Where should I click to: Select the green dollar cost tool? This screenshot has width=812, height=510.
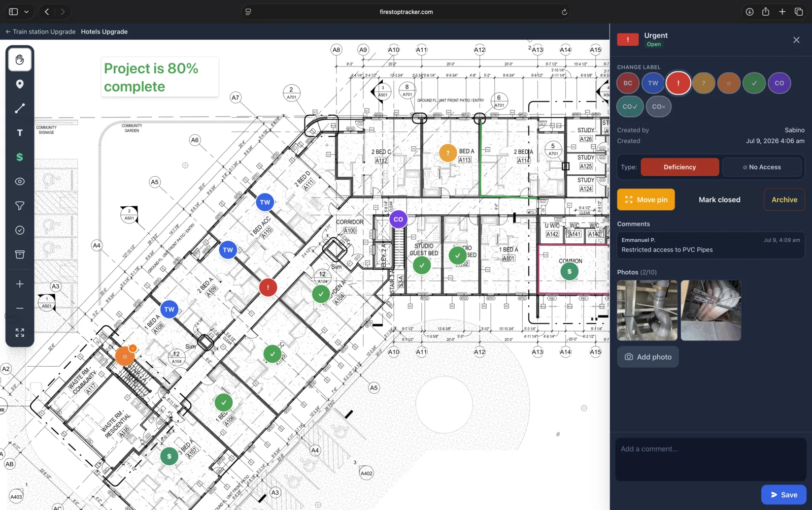pyautogui.click(x=20, y=157)
